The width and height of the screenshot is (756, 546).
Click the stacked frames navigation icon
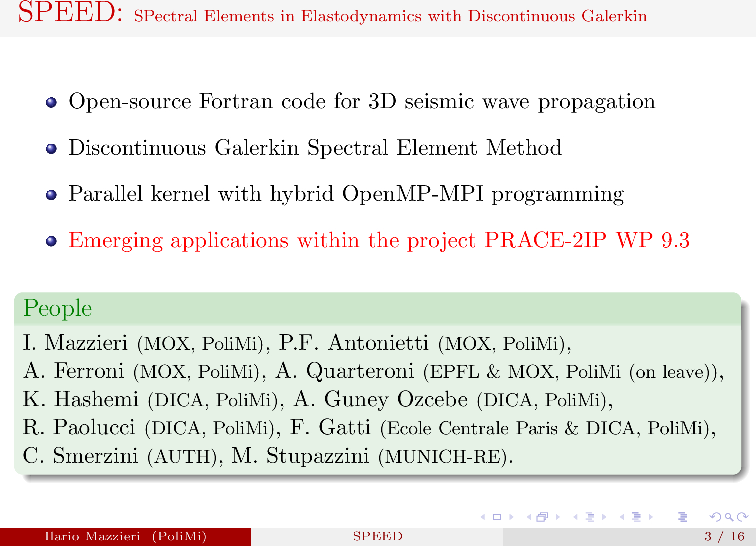coord(542,517)
